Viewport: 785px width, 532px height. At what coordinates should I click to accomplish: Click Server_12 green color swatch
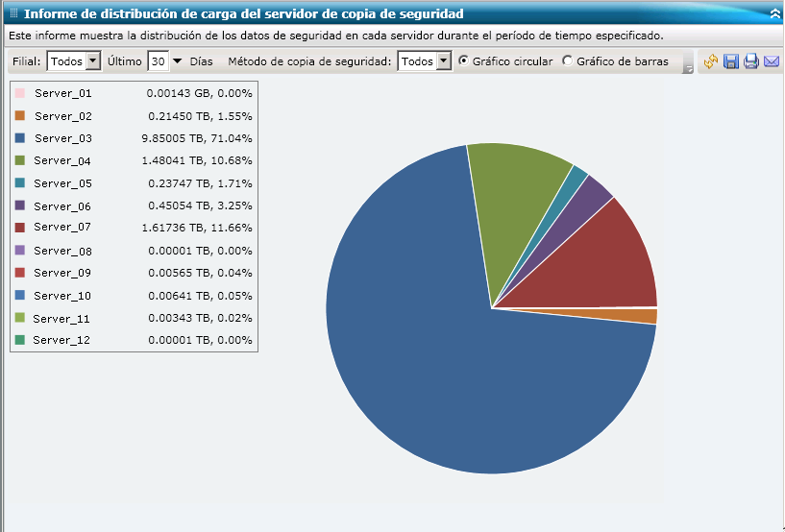(20, 340)
